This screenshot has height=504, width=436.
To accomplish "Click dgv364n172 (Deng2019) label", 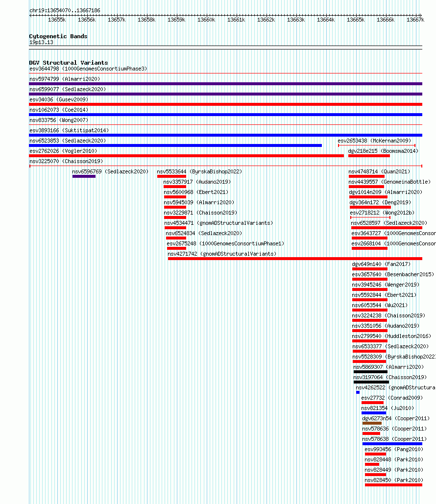I will point(380,202).
